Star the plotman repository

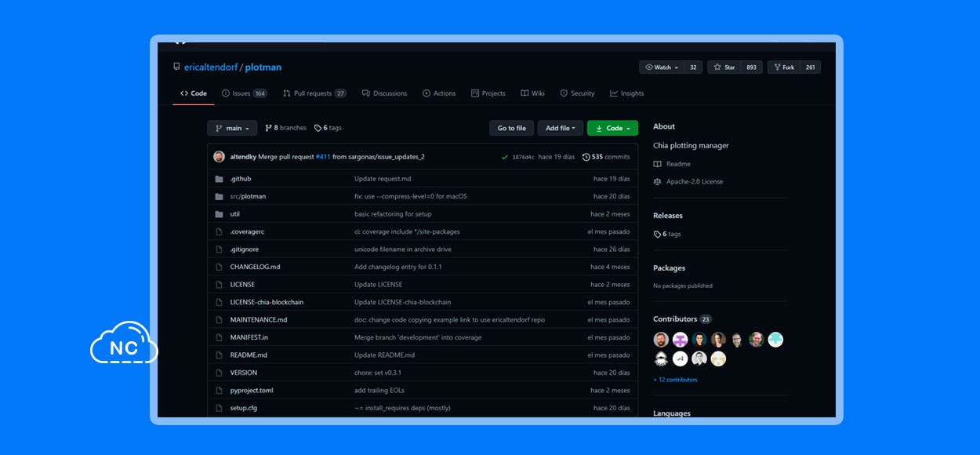[x=724, y=67]
